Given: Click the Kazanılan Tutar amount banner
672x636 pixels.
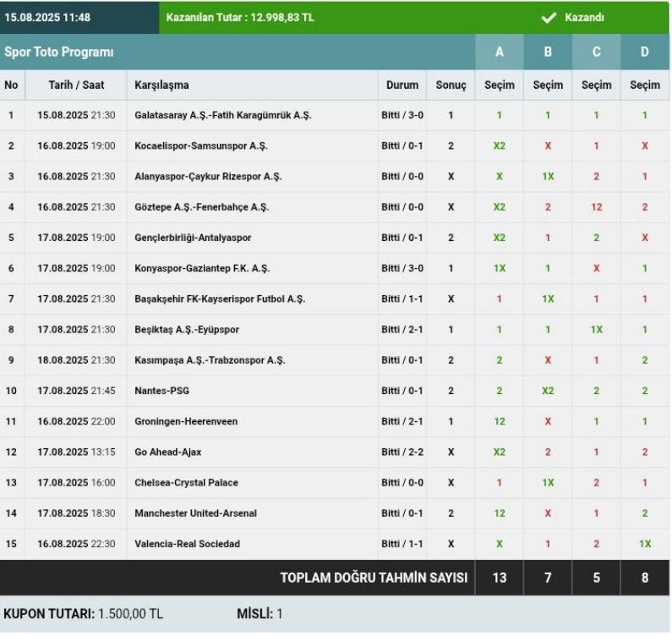Looking at the screenshot, I should [240, 18].
